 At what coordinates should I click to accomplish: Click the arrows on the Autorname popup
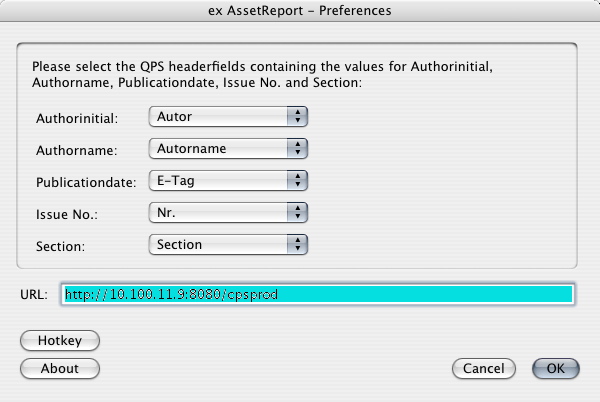click(297, 149)
